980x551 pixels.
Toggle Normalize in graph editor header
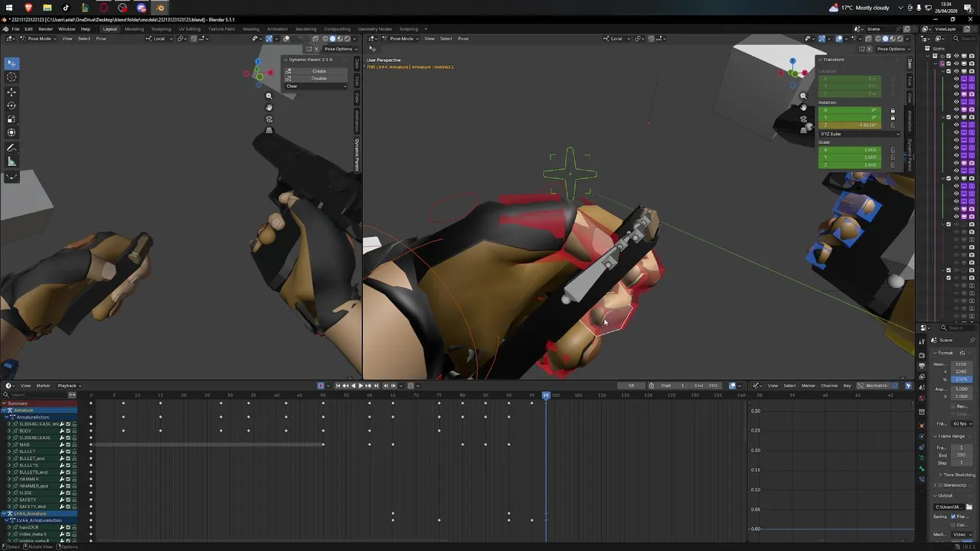[873, 386]
